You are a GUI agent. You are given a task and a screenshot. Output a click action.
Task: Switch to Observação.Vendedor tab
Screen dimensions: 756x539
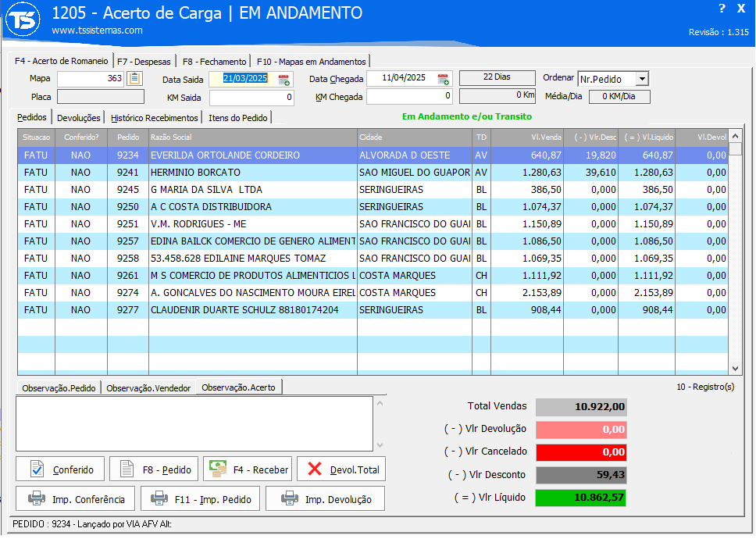[149, 387]
